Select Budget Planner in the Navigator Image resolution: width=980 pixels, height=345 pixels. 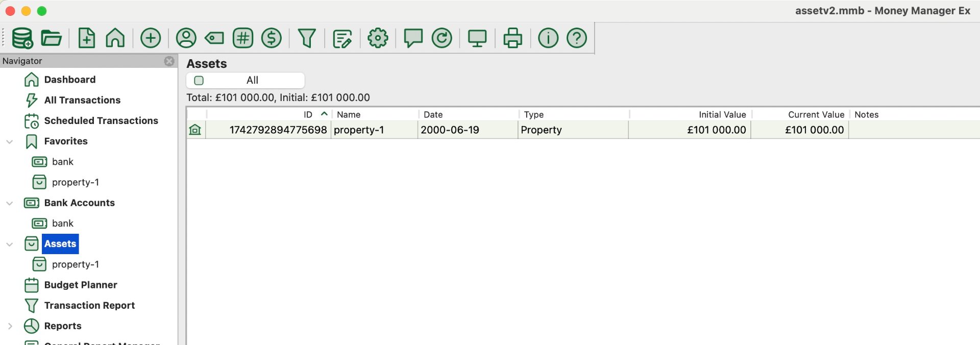pyautogui.click(x=80, y=285)
